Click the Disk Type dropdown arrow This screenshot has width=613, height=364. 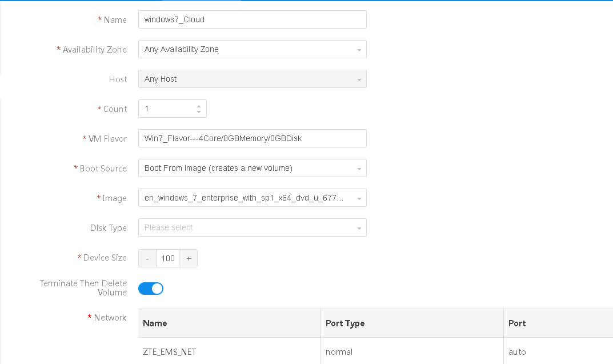coord(359,227)
